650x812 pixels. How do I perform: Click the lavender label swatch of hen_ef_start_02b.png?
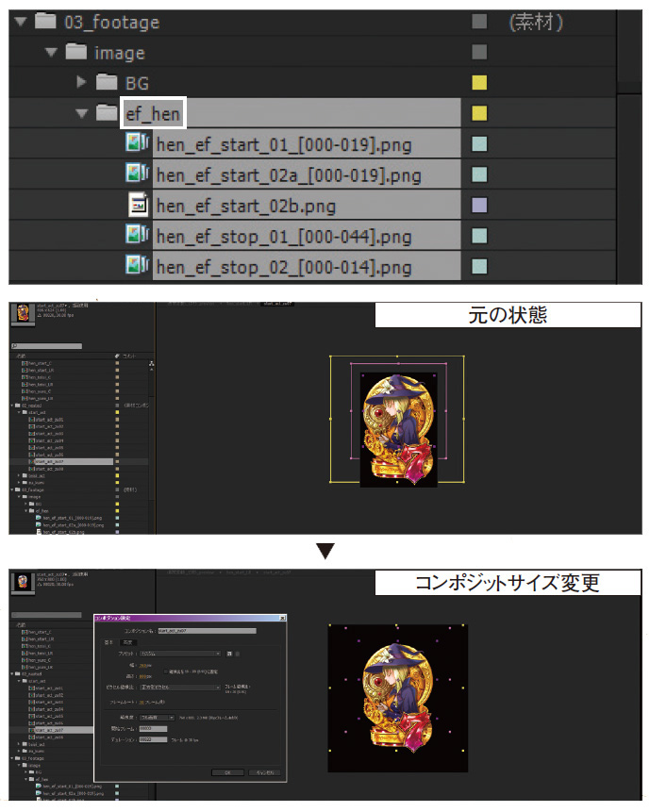(x=479, y=206)
